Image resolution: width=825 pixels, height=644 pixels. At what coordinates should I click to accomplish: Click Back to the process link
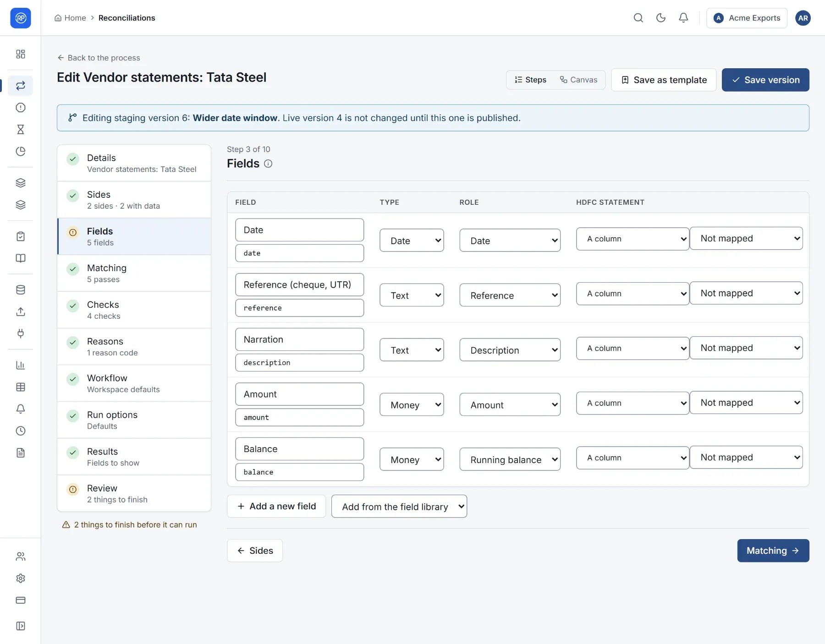pos(99,58)
